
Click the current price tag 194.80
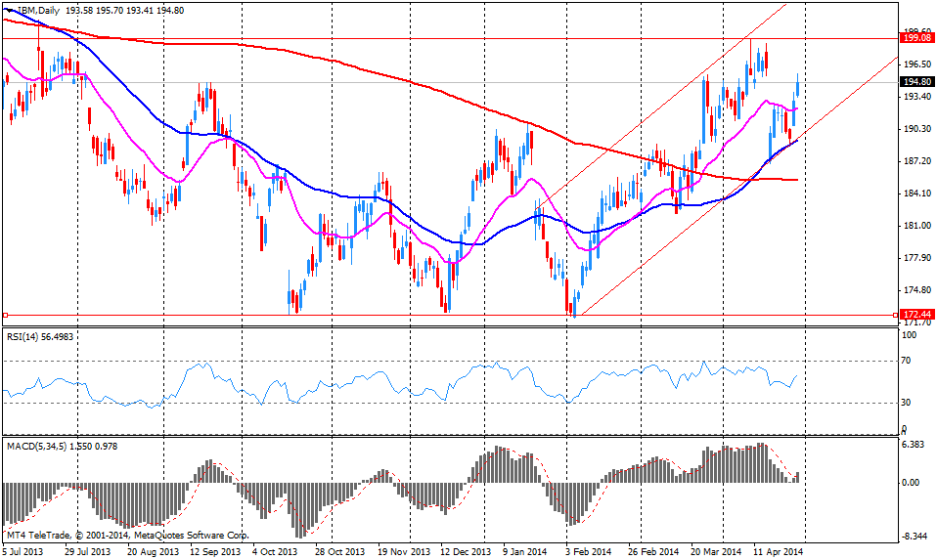[x=916, y=82]
